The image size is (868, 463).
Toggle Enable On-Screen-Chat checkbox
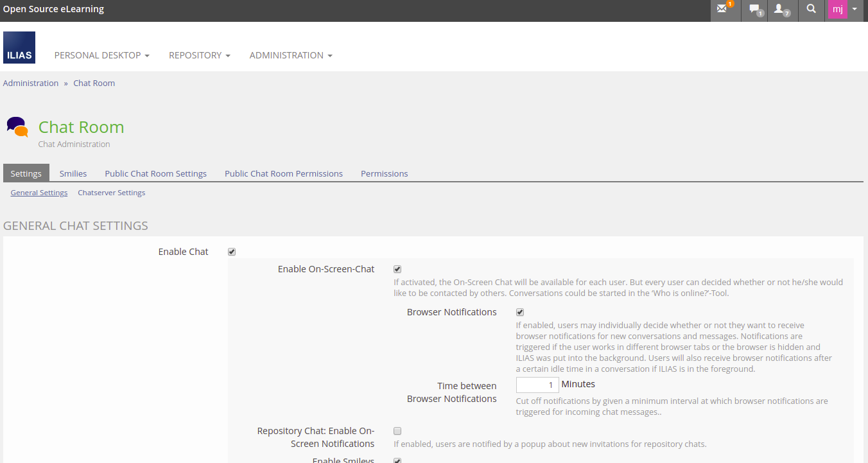coord(397,269)
